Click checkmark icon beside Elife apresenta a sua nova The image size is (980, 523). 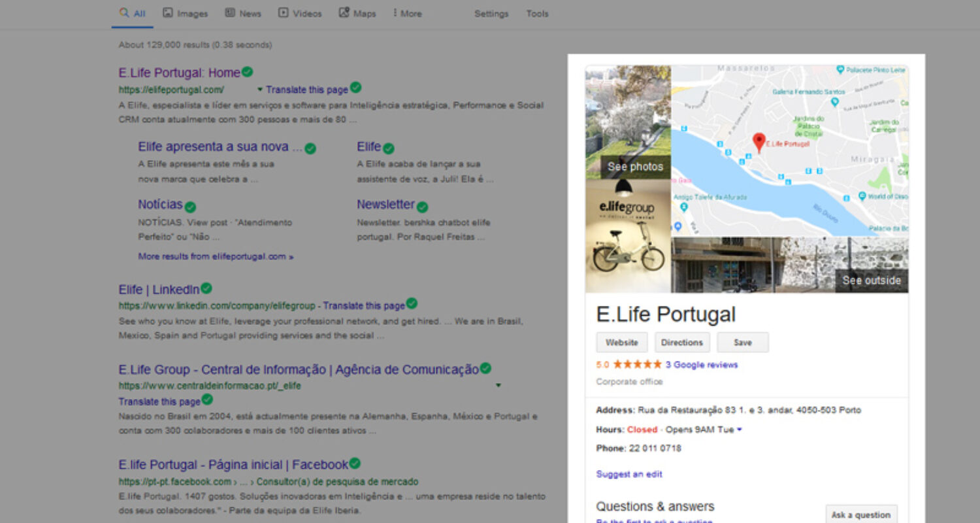310,148
